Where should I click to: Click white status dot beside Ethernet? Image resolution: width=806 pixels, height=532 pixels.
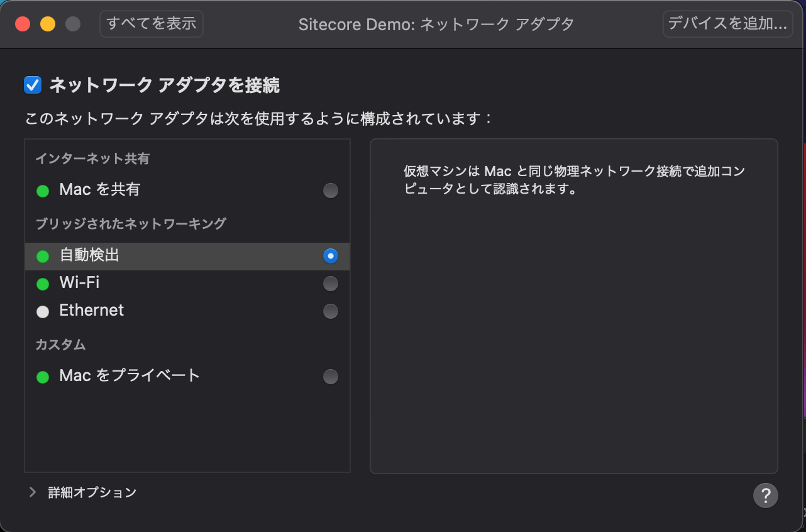[x=43, y=312]
